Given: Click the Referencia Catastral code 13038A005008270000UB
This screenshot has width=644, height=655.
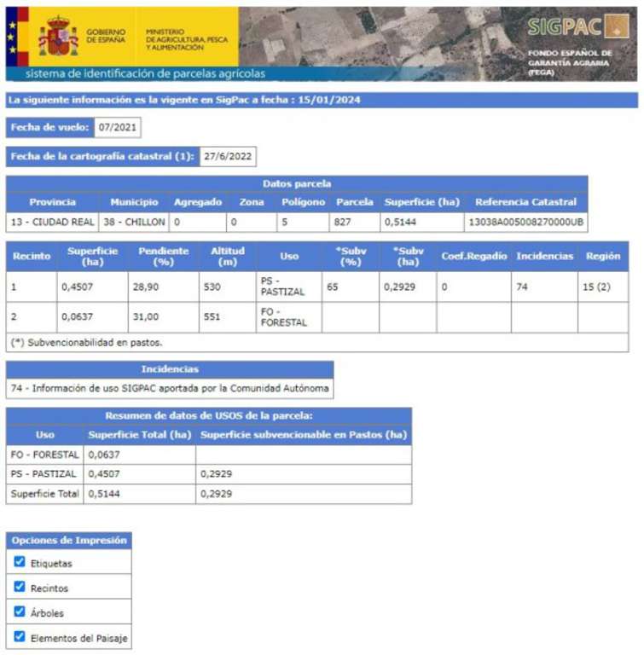Looking at the screenshot, I should pyautogui.click(x=525, y=222).
